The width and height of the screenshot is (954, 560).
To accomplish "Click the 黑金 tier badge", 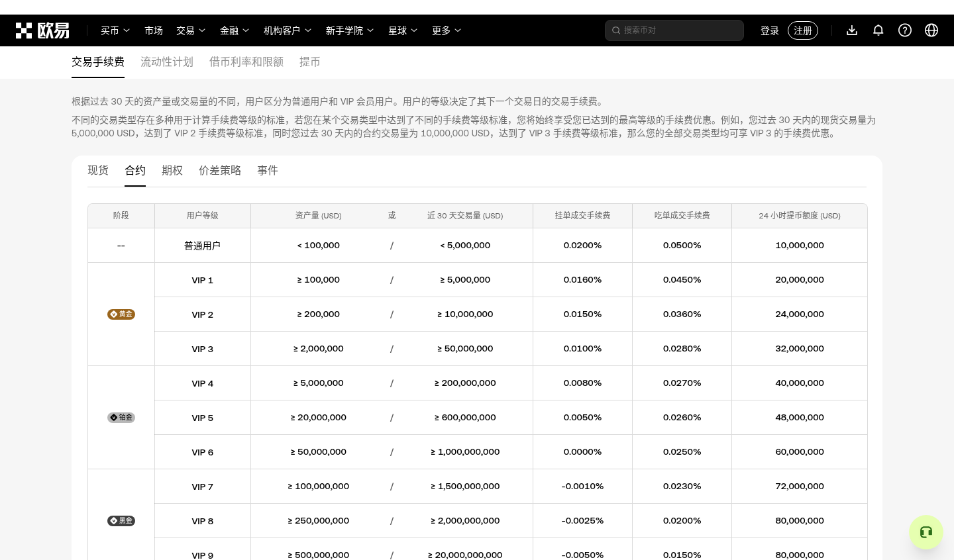I will pos(121,521).
